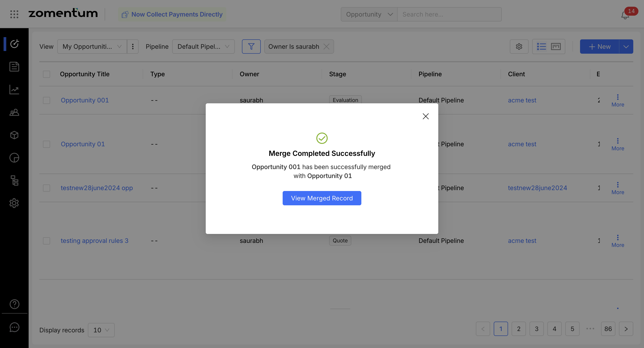Open the products box icon in sidebar
The width and height of the screenshot is (644, 348).
14,135
